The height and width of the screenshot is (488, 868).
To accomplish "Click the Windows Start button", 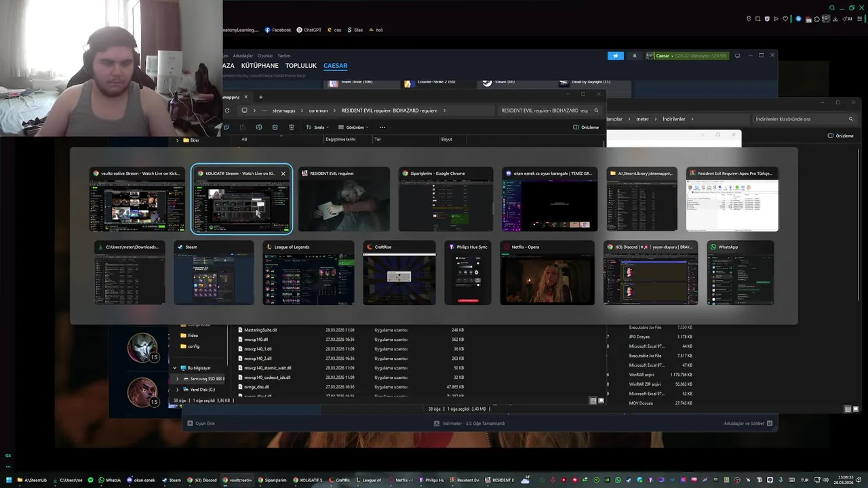I will point(8,480).
